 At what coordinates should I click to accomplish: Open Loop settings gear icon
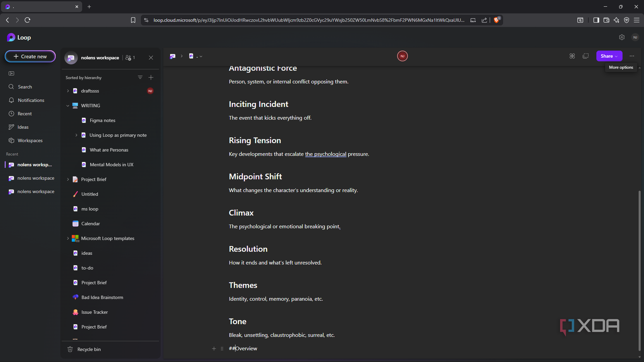click(622, 37)
